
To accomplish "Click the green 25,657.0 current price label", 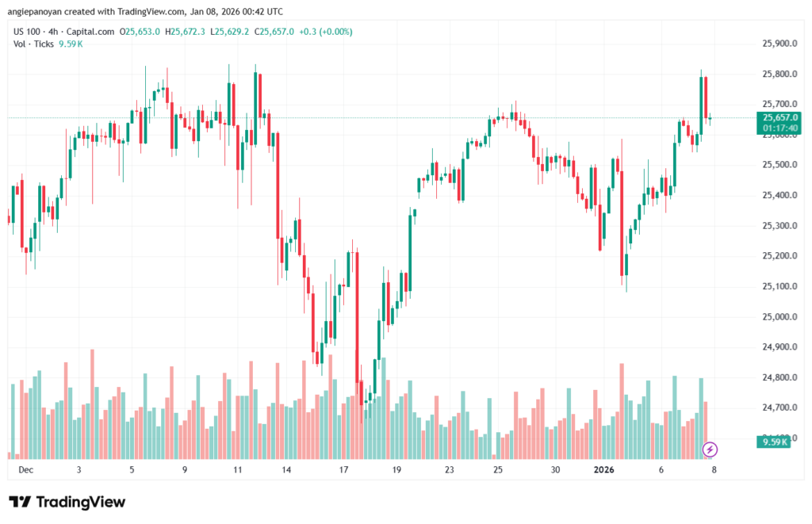I will [779, 117].
